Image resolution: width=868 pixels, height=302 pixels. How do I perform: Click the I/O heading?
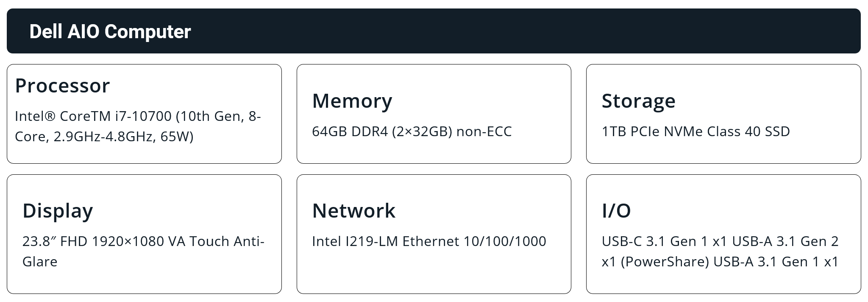[616, 211]
